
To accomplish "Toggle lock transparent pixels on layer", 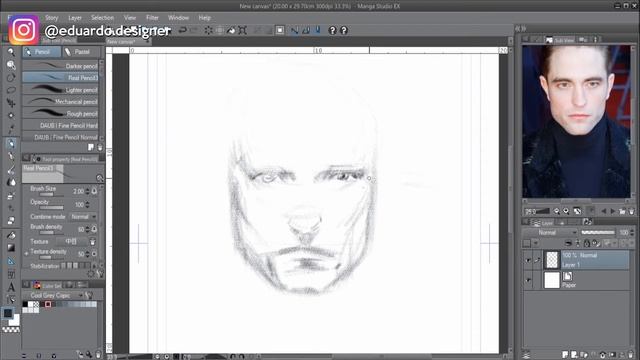I will [587, 243].
